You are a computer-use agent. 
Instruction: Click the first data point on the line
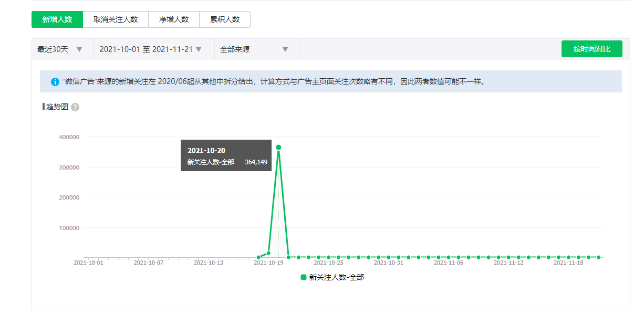(x=258, y=257)
